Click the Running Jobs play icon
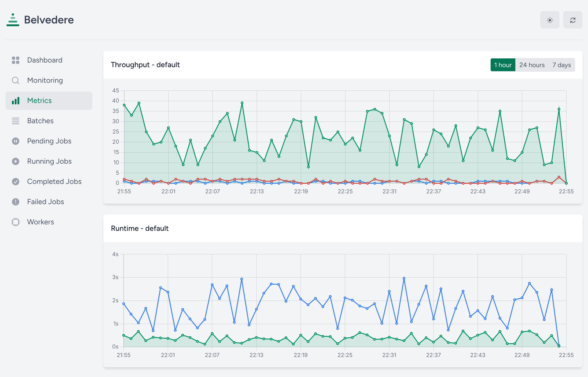The width and height of the screenshot is (588, 377). tap(16, 161)
